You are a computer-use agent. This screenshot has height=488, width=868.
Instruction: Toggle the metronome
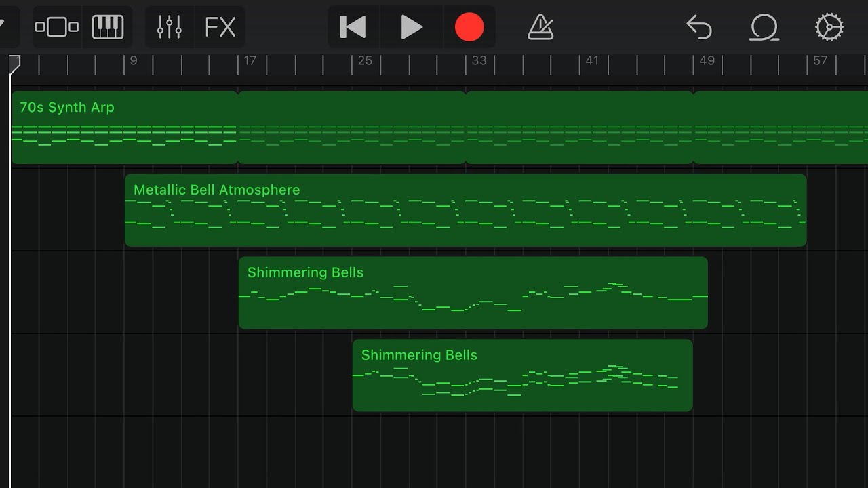coord(540,27)
